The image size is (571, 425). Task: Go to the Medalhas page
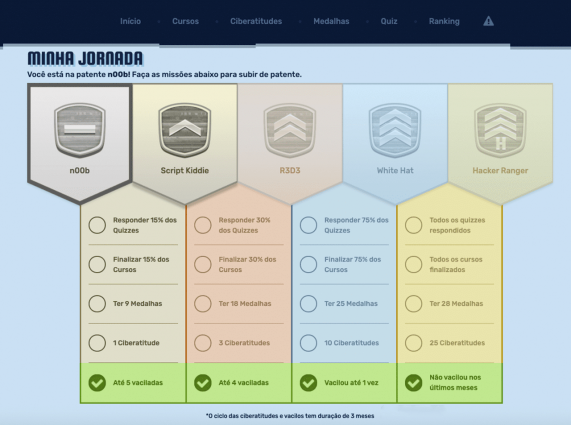point(331,21)
